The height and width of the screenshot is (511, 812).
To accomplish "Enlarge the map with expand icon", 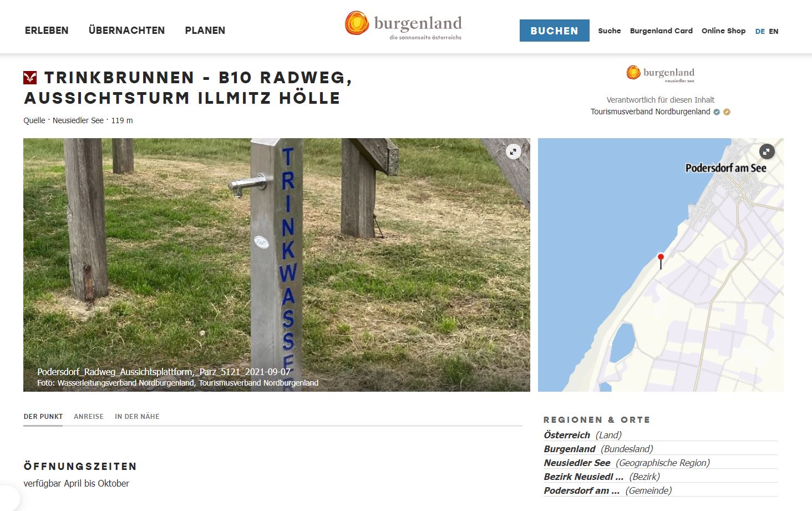I will coord(767,151).
